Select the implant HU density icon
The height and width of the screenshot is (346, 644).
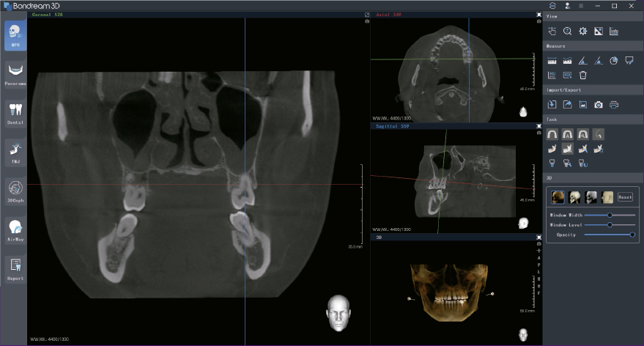pyautogui.click(x=582, y=163)
